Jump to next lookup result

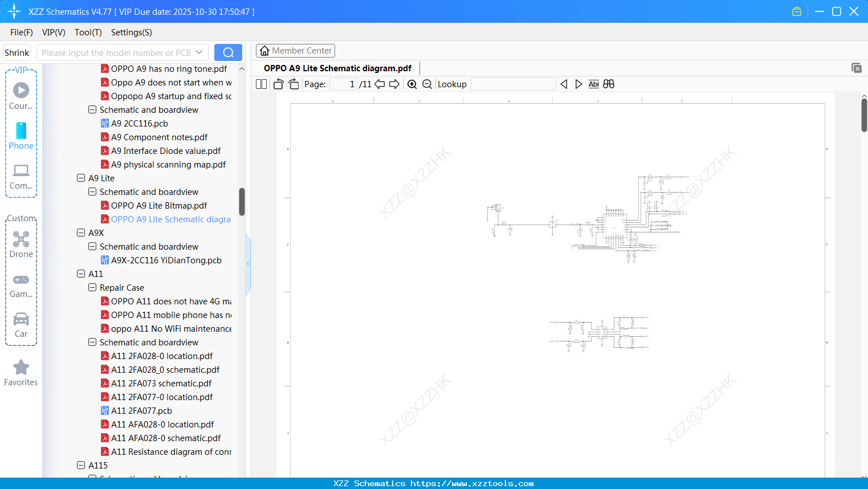(578, 84)
